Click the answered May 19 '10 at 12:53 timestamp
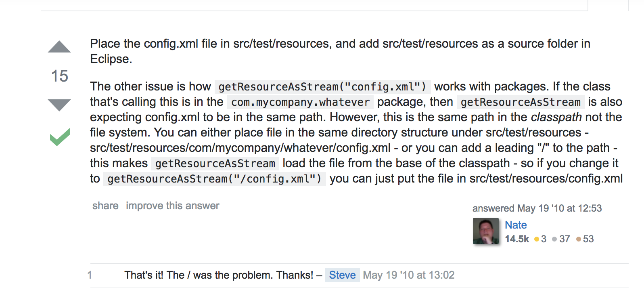This screenshot has height=294, width=644. (x=537, y=208)
